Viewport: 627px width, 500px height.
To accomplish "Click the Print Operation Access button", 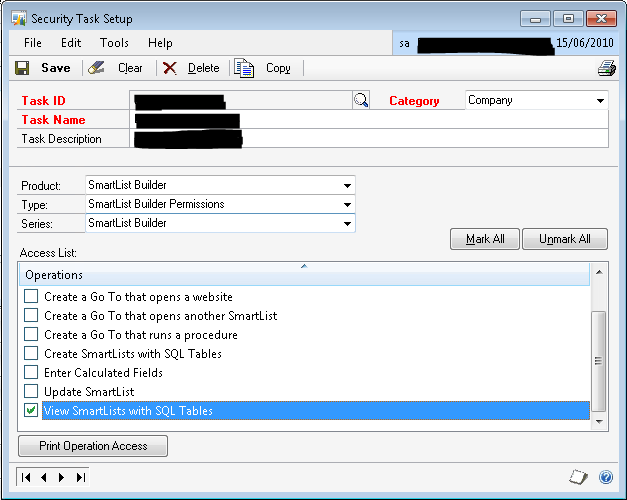I will coord(93,446).
